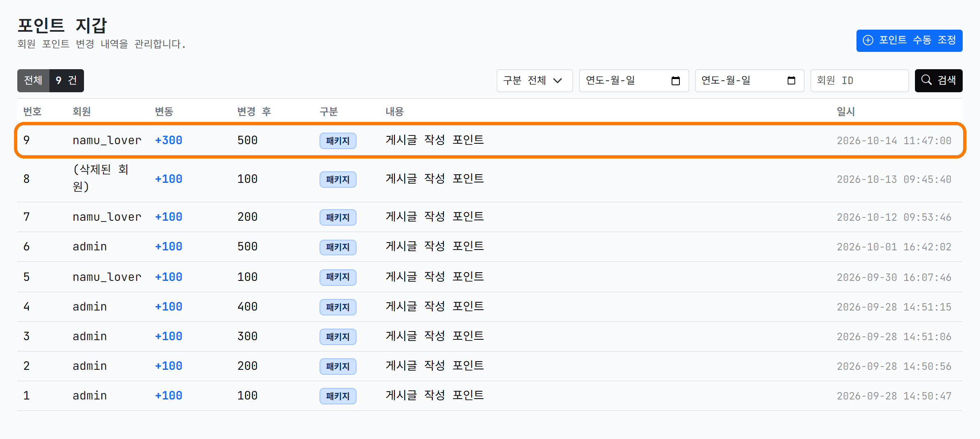The image size is (980, 439).
Task: Click the 게시글 작성 포인트 text in row 1
Action: coord(434,395)
